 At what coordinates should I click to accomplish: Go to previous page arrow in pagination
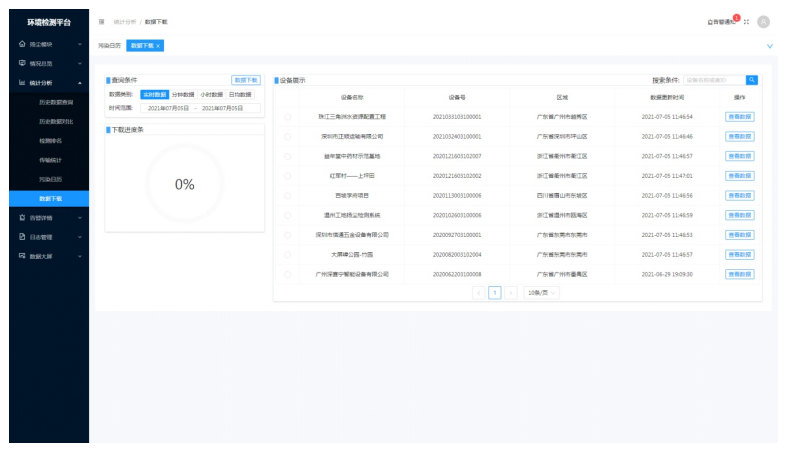[x=478, y=293]
